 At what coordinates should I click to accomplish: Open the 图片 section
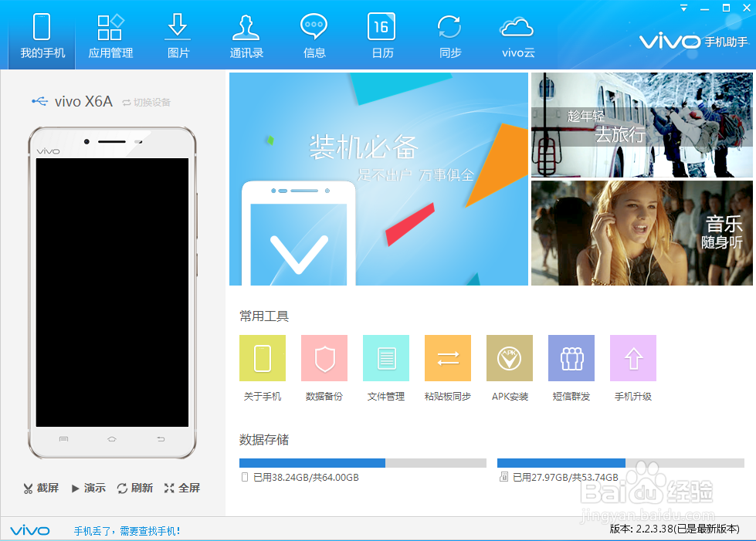point(178,36)
